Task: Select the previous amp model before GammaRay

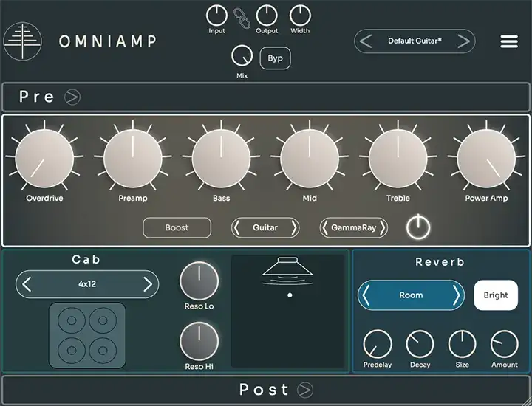Action: pos(325,227)
